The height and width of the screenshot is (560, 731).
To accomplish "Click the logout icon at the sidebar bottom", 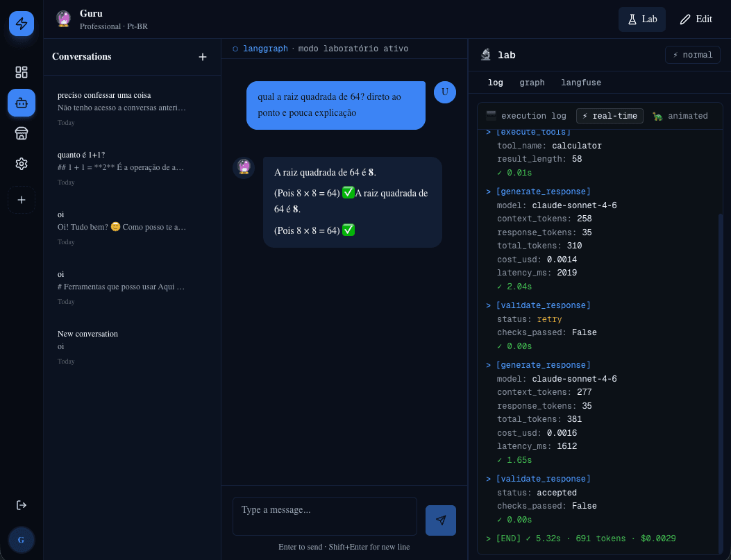I will [21, 505].
